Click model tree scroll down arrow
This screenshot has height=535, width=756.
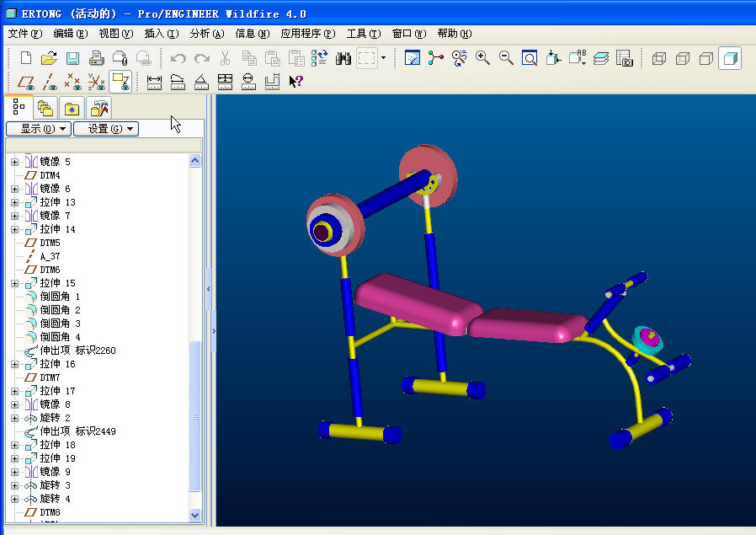pyautogui.click(x=194, y=515)
